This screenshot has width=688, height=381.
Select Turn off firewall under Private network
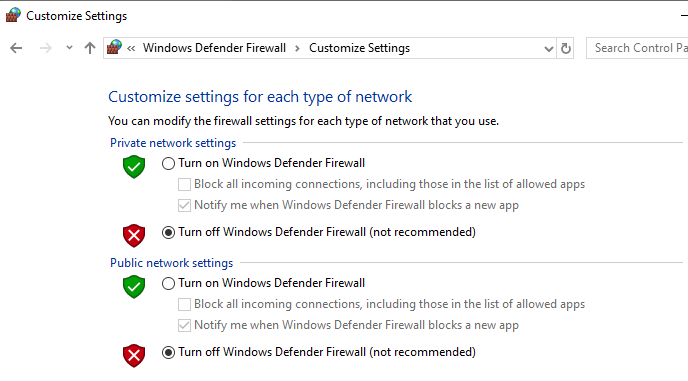[168, 232]
